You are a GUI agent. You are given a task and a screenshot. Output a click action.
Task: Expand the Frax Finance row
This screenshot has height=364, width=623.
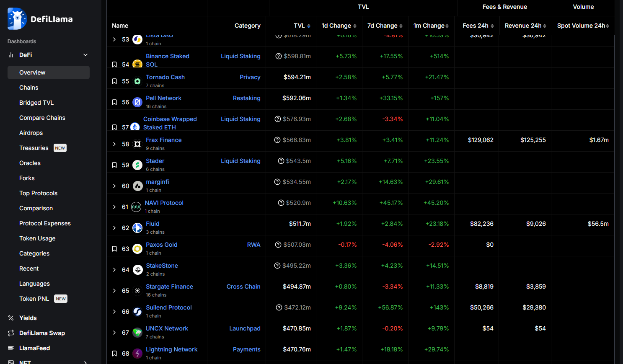(x=114, y=144)
